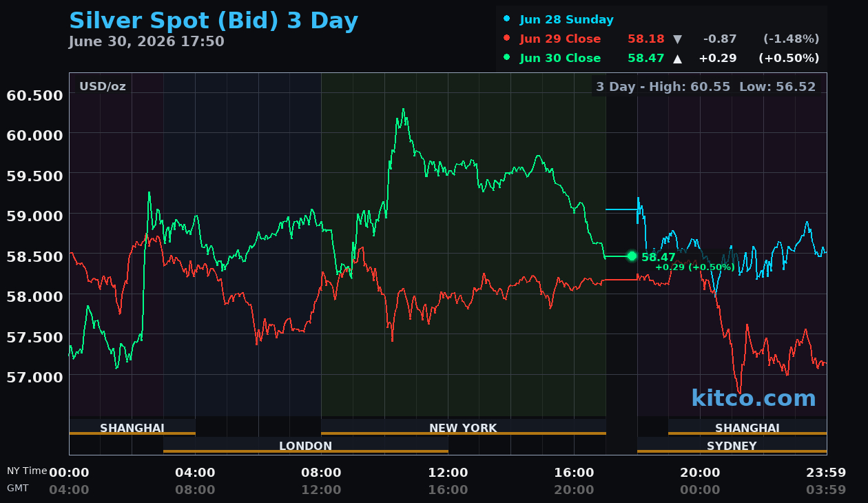Click the Jun 29 Close legend label
Viewport: 868px width, 503px height.
pos(560,39)
